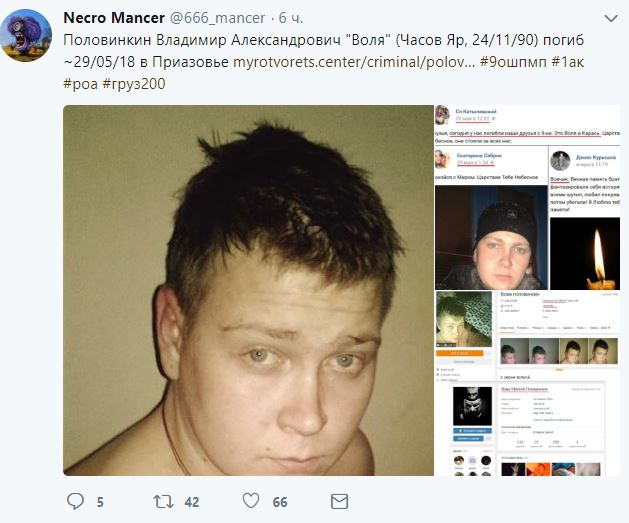
Task: Click the reply speech bubble icon
Action: 75,501
